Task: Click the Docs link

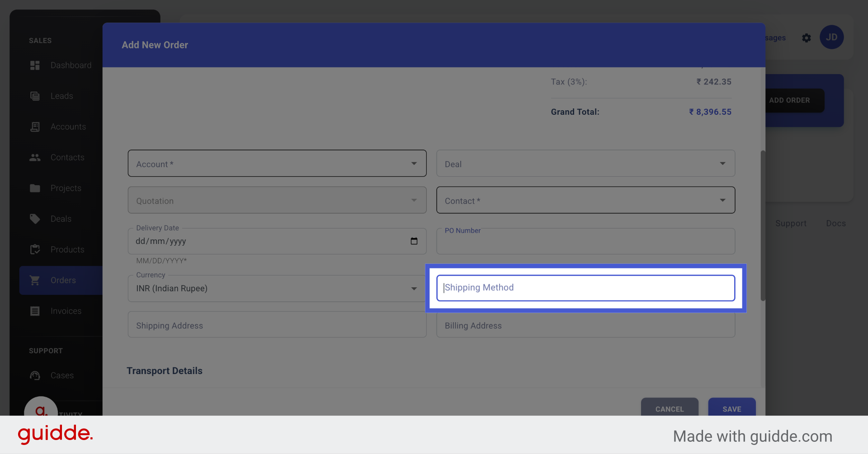Action: pos(835,223)
